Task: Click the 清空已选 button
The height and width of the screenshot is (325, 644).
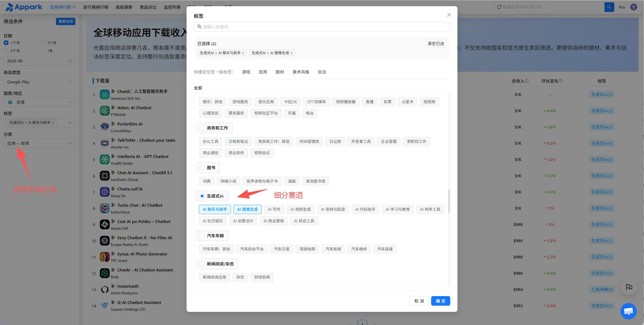Action: [436, 44]
